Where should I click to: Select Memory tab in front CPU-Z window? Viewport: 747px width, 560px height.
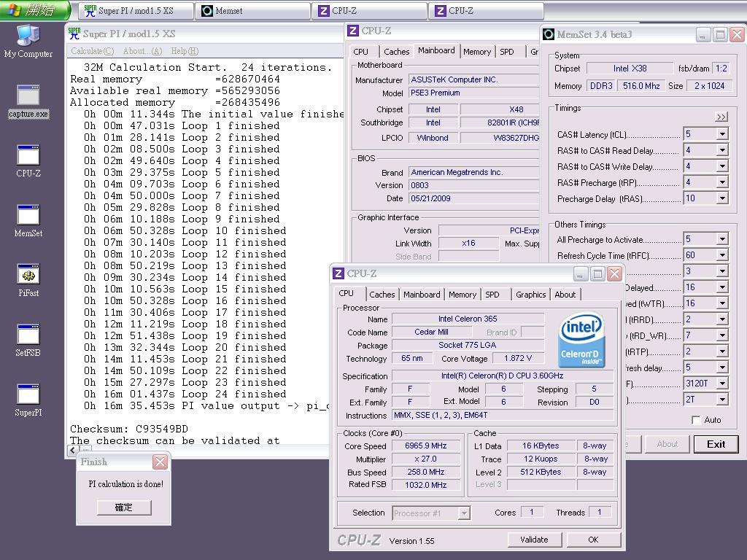(462, 295)
